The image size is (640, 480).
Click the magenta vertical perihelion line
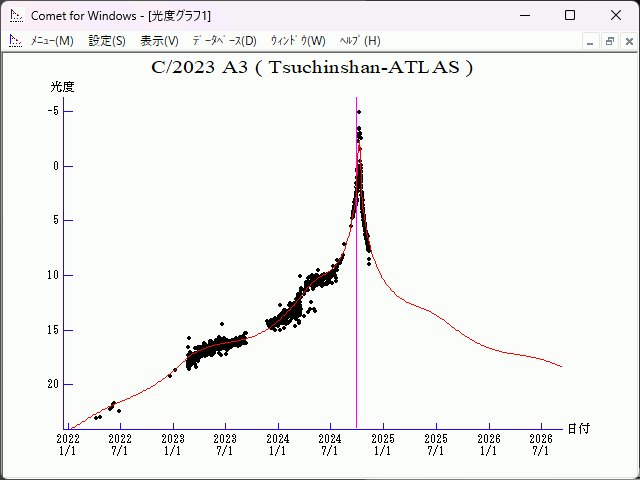356,300
